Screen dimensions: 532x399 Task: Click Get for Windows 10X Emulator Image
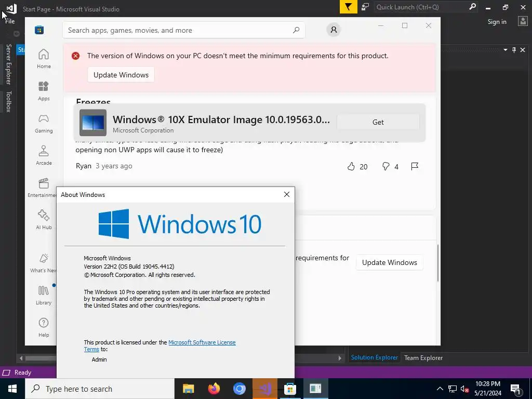point(378,122)
